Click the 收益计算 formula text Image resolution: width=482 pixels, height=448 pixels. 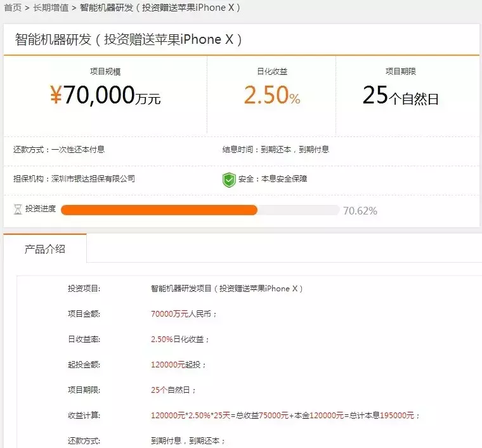[285, 416]
